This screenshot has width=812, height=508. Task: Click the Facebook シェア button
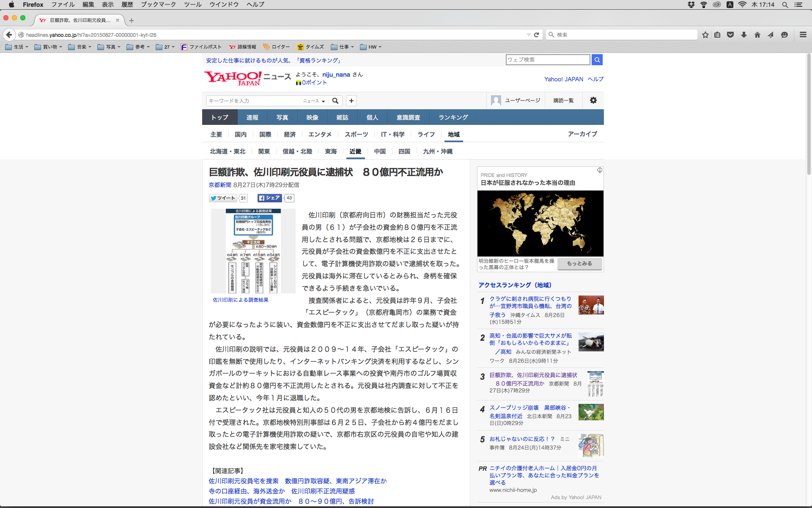pos(269,198)
